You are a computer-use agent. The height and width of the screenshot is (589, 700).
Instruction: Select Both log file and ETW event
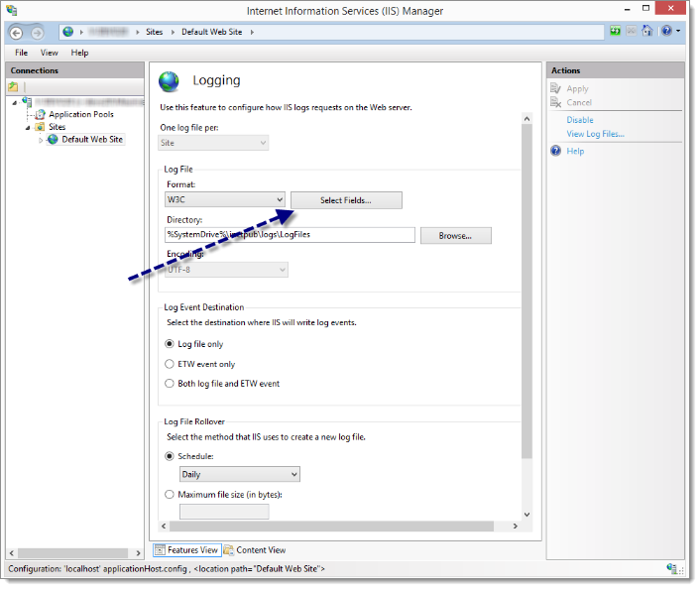pyautogui.click(x=169, y=383)
